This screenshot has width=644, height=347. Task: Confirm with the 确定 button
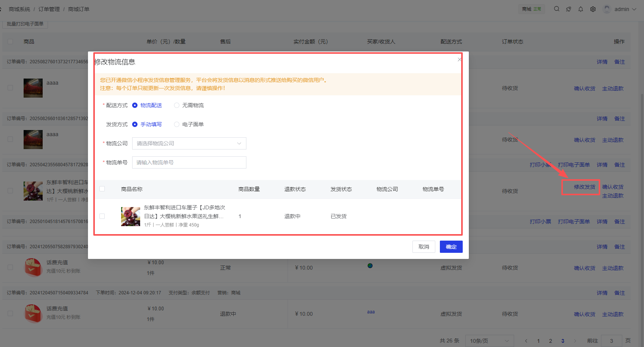coord(451,247)
